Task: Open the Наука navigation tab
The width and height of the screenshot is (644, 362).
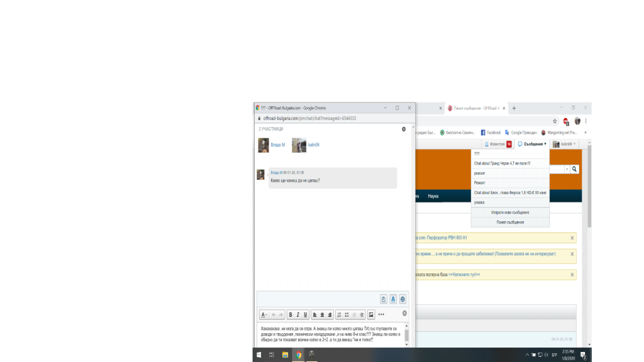Action: (433, 196)
